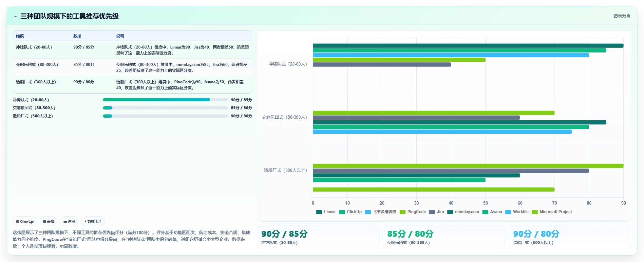Click the 冲锋队式 progress bar

coord(165,100)
